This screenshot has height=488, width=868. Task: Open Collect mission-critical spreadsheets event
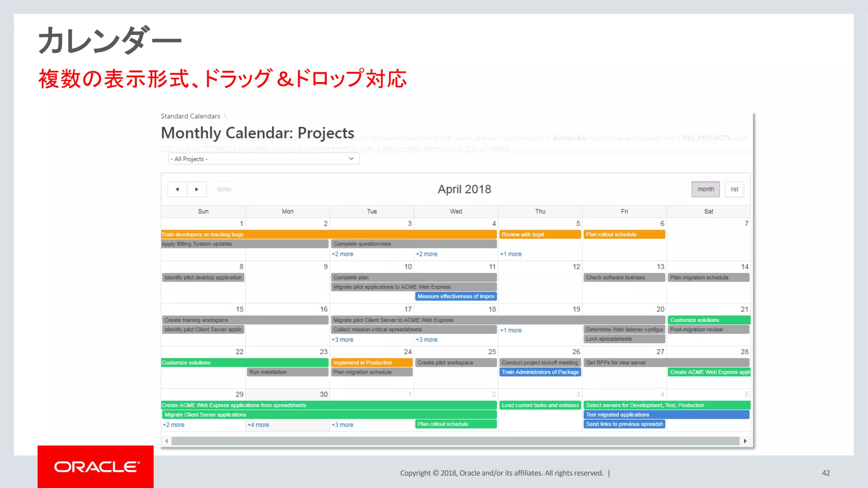point(414,330)
